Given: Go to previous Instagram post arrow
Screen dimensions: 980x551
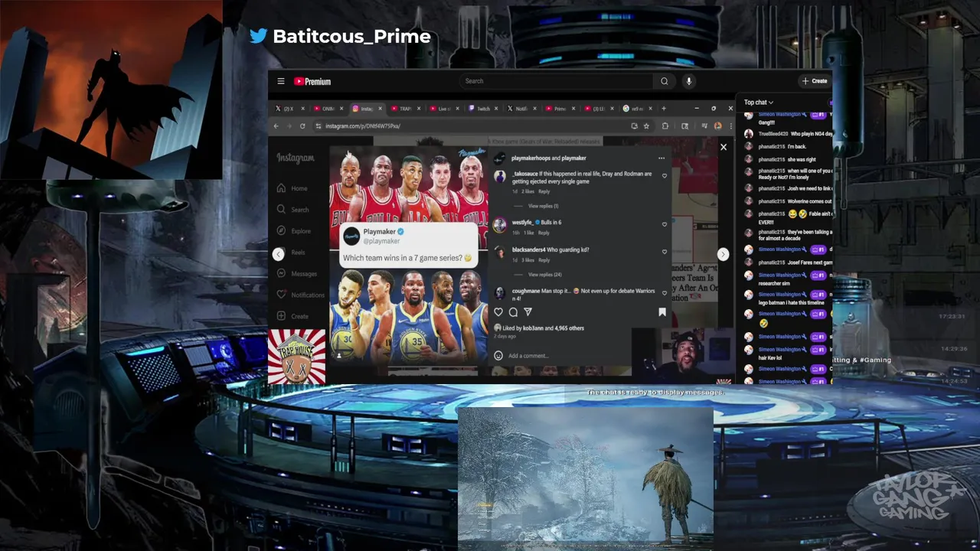Looking at the screenshot, I should 279,254.
